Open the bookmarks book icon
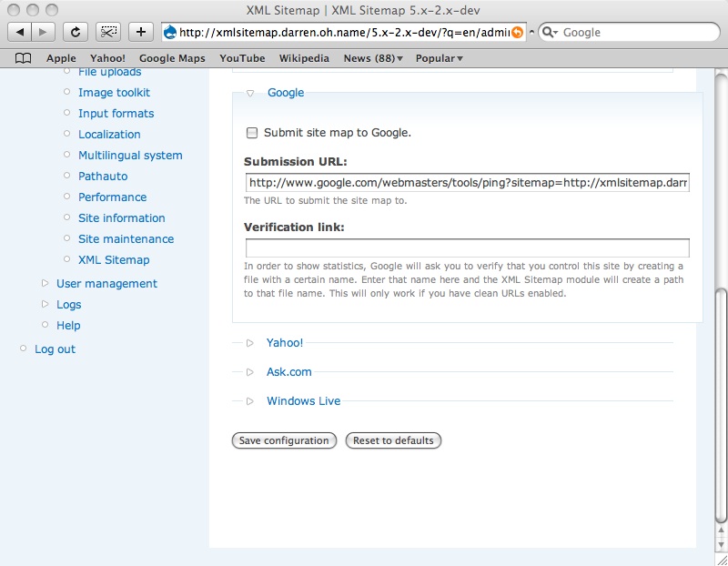Image resolution: width=728 pixels, height=566 pixels. 24,58
